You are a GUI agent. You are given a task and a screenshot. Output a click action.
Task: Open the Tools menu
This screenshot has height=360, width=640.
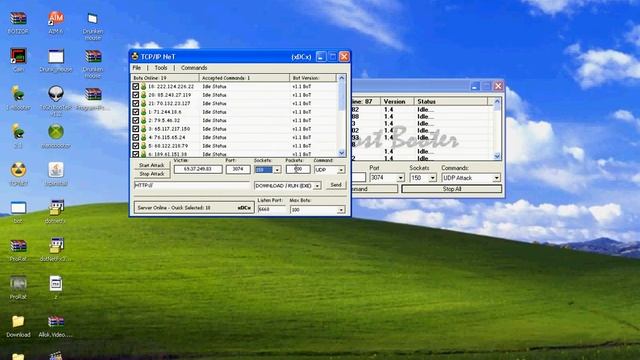pyautogui.click(x=161, y=68)
